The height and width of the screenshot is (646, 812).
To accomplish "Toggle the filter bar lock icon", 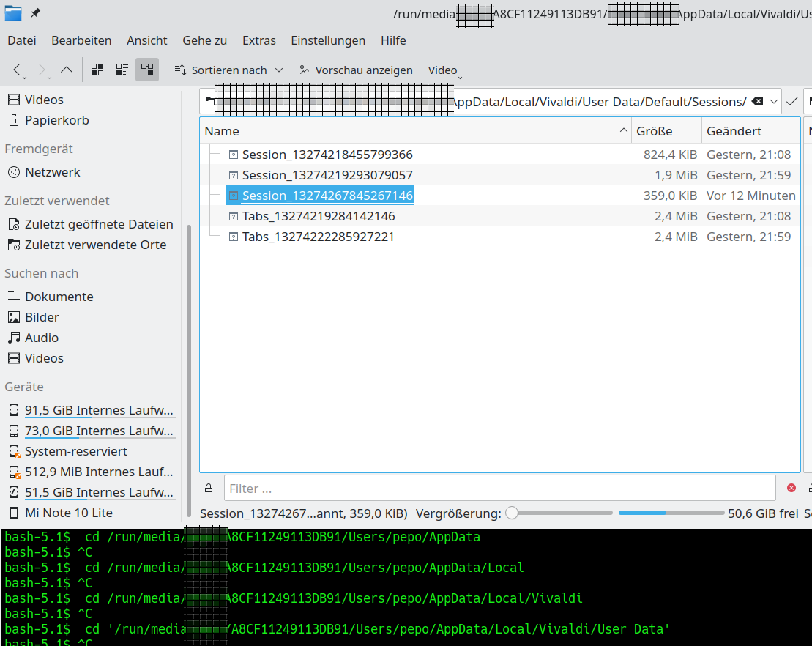I will (x=209, y=488).
